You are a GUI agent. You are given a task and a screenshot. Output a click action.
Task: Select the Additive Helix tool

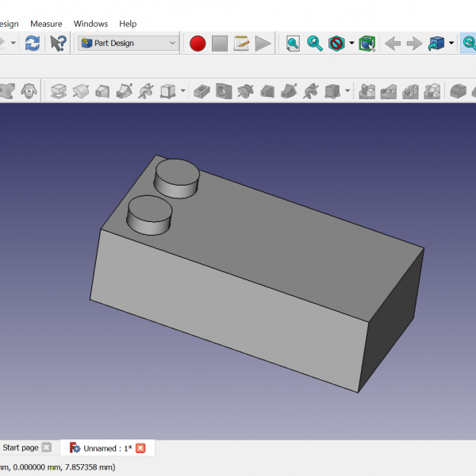(x=145, y=91)
